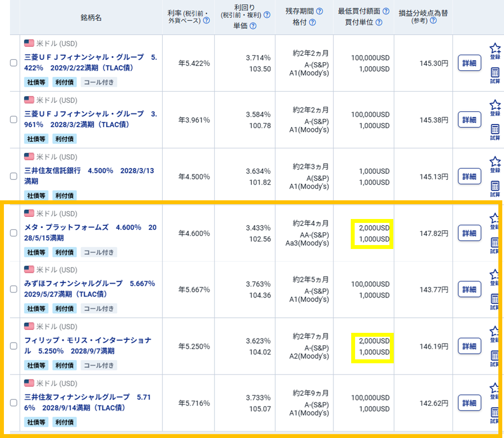Click 詳細 for 三井住友フィナンシャルグループ 5.716% bond
This screenshot has height=438, width=504.
pos(469,402)
